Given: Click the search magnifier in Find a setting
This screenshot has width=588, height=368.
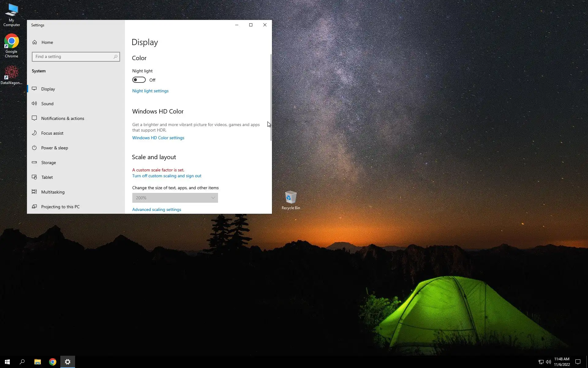Looking at the screenshot, I should [115, 57].
